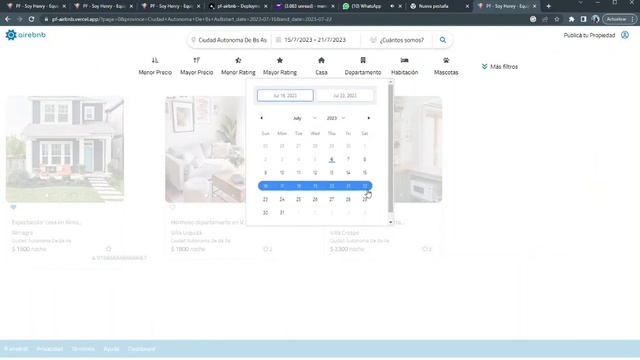
Task: Reload the page
Action: (x=31, y=19)
